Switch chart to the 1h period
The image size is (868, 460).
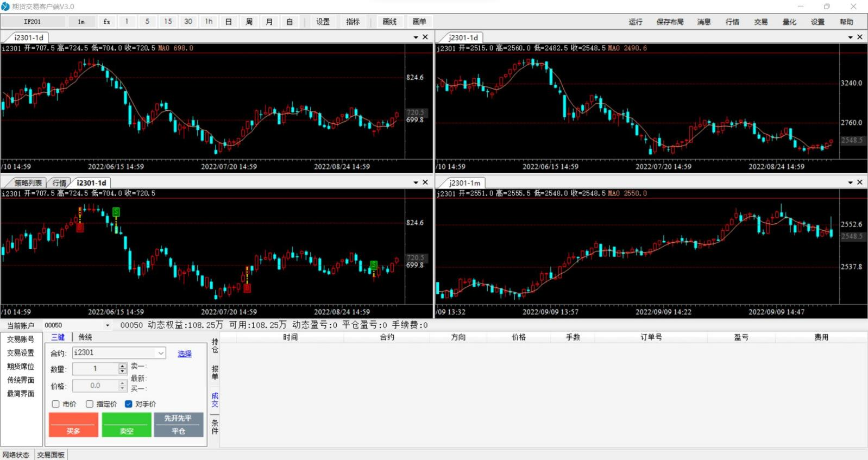pos(209,22)
